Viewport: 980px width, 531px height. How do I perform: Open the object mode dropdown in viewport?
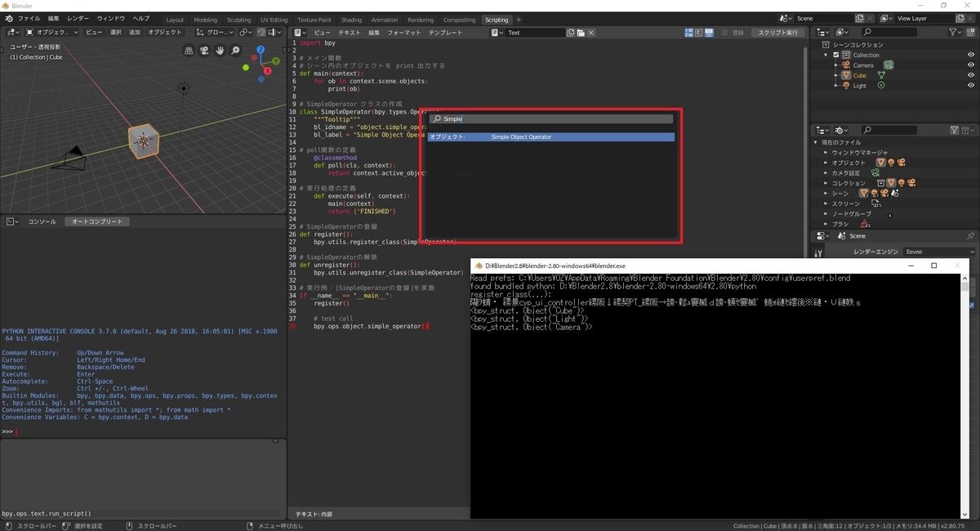[51, 32]
